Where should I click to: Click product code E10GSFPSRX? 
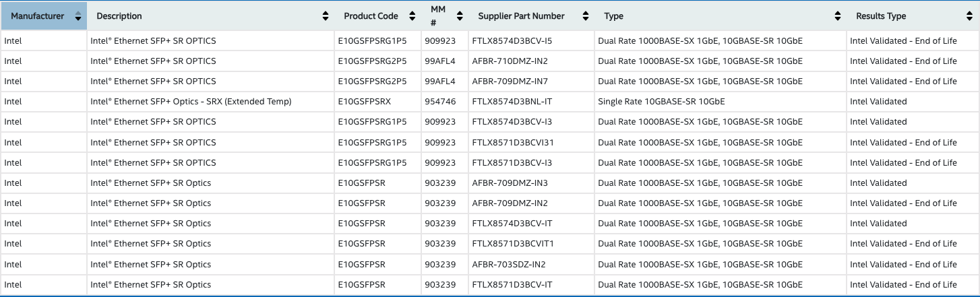pyautogui.click(x=364, y=102)
